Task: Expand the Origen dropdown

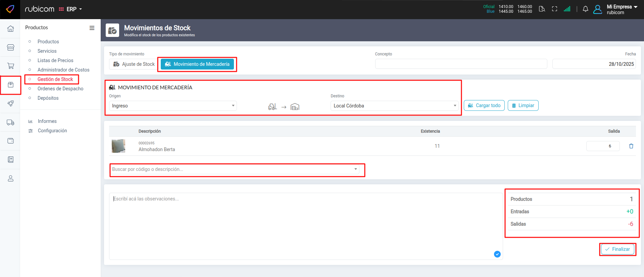Action: coord(173,106)
